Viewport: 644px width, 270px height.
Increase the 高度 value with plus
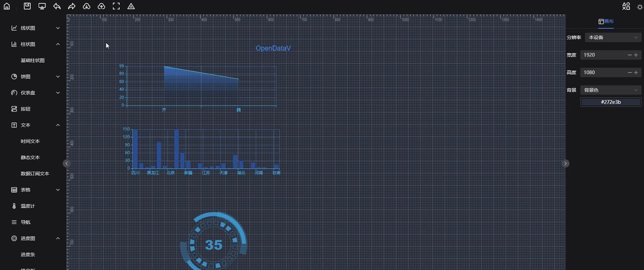pos(636,73)
